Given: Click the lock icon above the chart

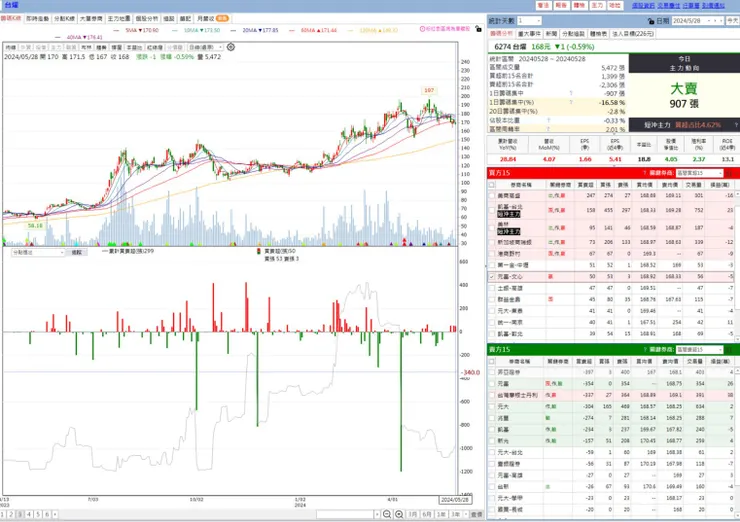Looking at the screenshot, I should click(x=479, y=29).
